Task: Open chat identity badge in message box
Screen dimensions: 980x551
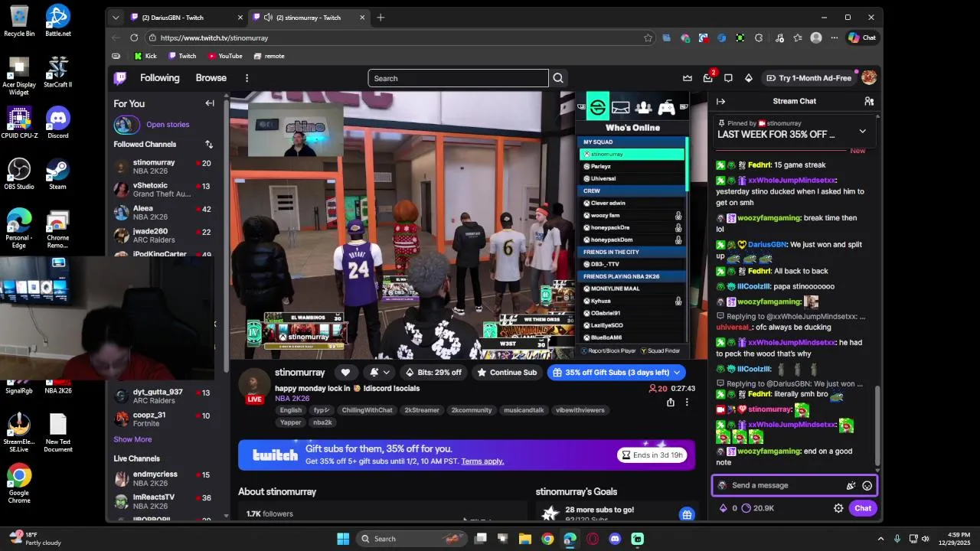Action: coord(722,485)
